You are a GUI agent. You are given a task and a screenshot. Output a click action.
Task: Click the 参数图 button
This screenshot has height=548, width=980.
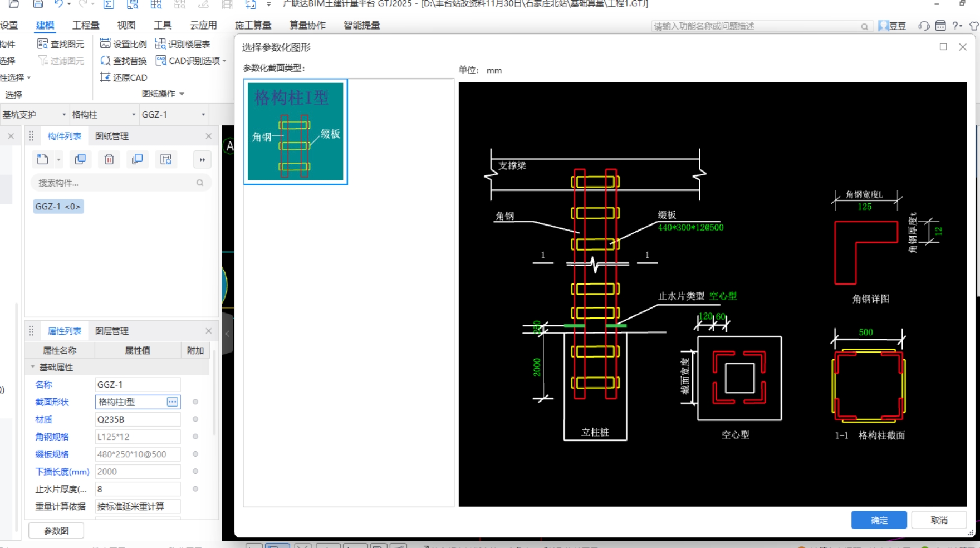click(56, 531)
